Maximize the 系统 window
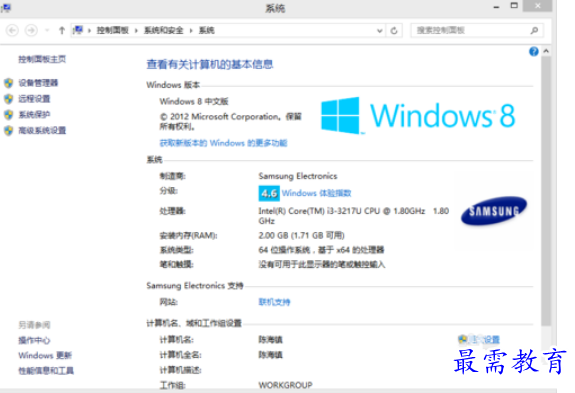Viewport: 575px width, 393px height. click(x=514, y=6)
